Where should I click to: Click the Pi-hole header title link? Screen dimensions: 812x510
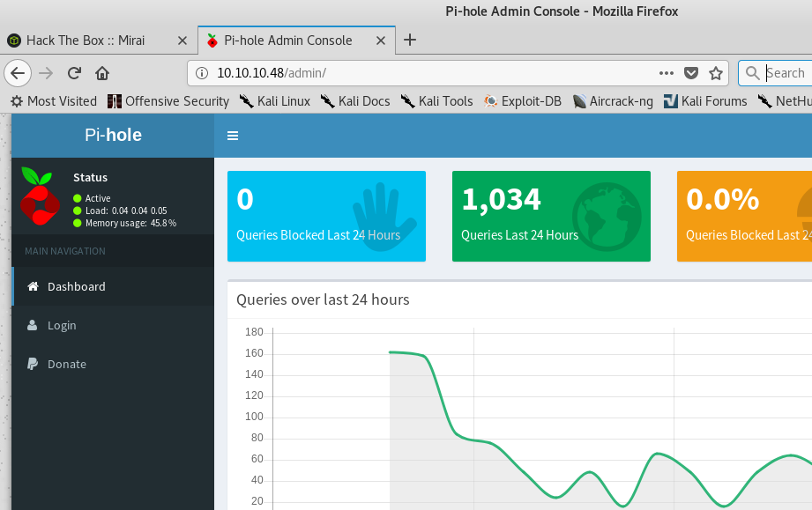tap(113, 136)
